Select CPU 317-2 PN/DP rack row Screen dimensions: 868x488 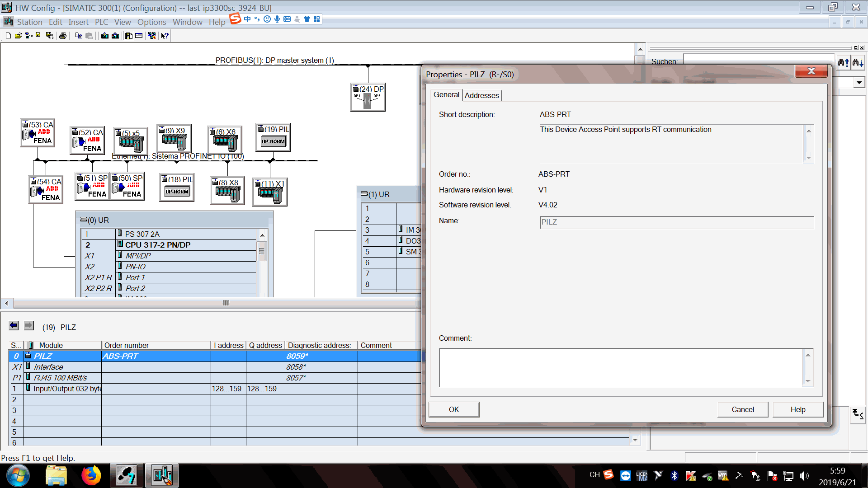[158, 245]
